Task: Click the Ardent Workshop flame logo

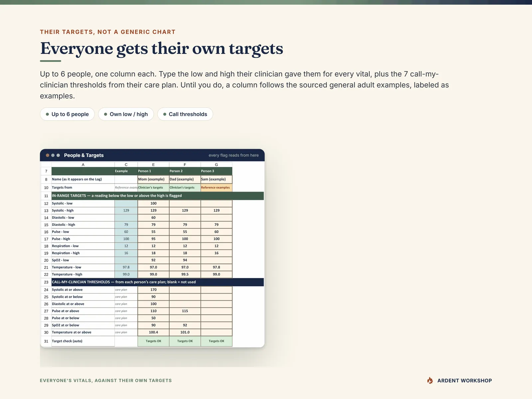Action: (x=430, y=380)
